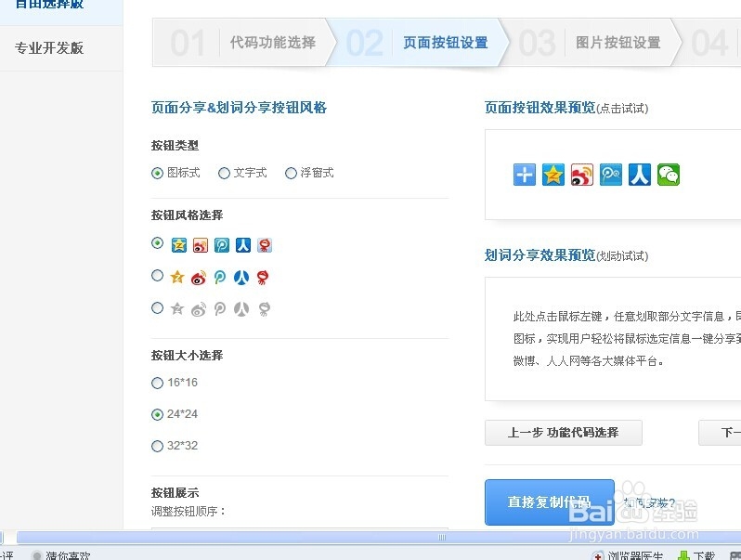Choose the grayscale icon style radio
The width and height of the screenshot is (741, 560).
pyautogui.click(x=157, y=307)
